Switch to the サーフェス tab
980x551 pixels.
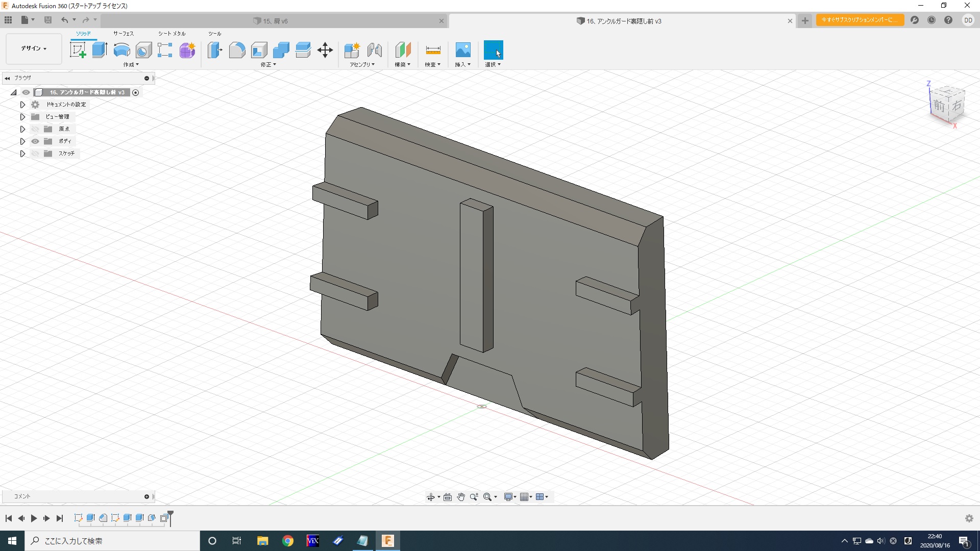pyautogui.click(x=124, y=34)
